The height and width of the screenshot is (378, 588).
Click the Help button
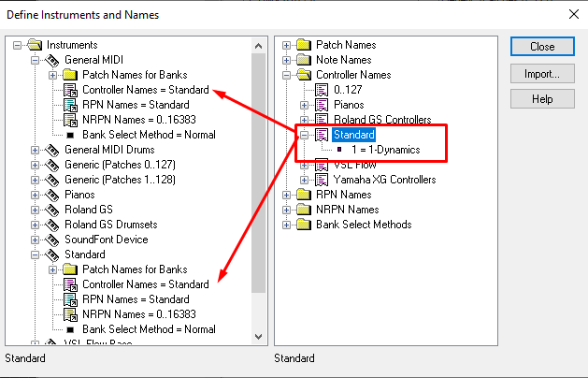pyautogui.click(x=542, y=99)
